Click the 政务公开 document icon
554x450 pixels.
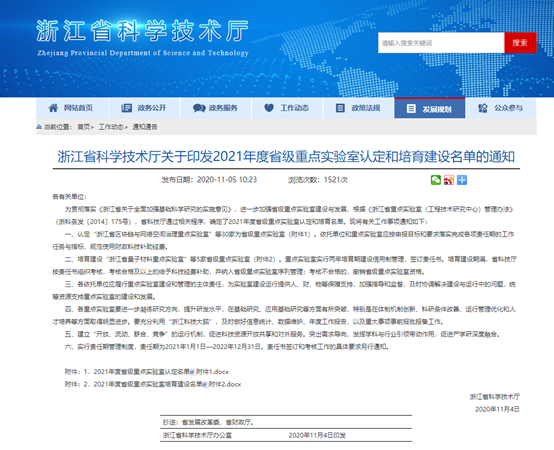click(x=126, y=108)
